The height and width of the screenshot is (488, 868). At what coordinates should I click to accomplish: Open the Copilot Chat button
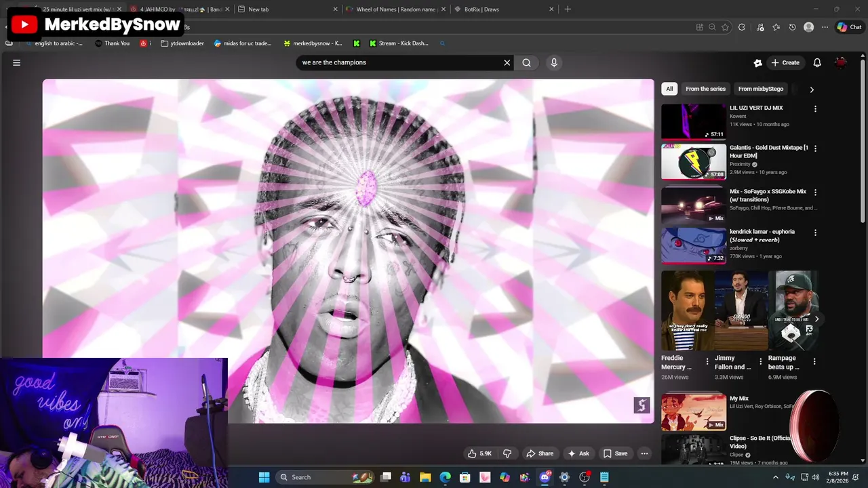(849, 27)
